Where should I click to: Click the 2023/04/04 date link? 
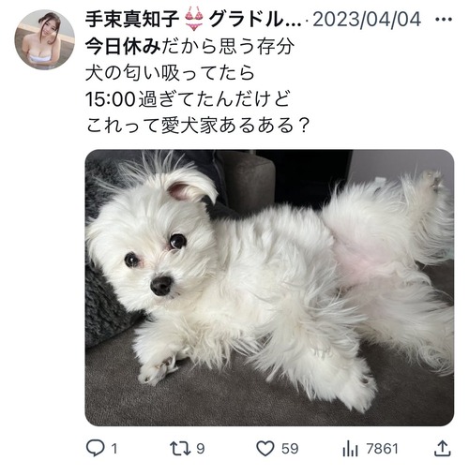[x=367, y=20]
